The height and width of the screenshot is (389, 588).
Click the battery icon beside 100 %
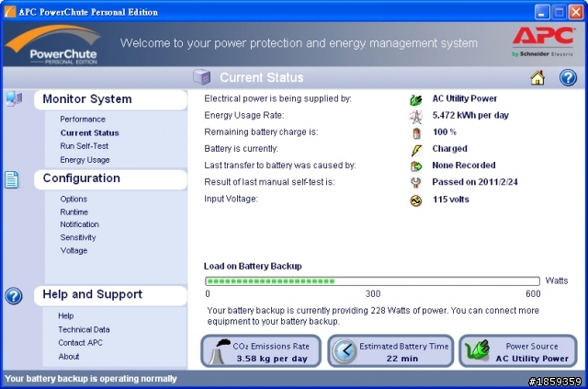click(416, 133)
